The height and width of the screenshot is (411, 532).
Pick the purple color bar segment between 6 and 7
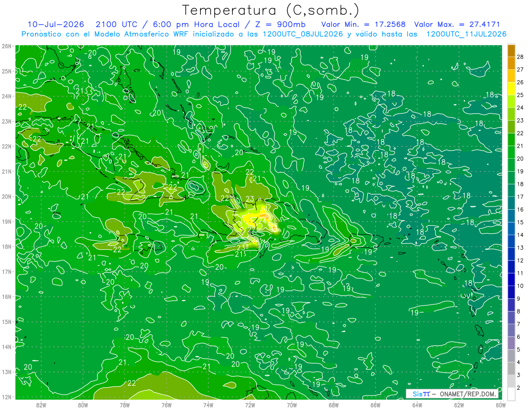point(511,331)
